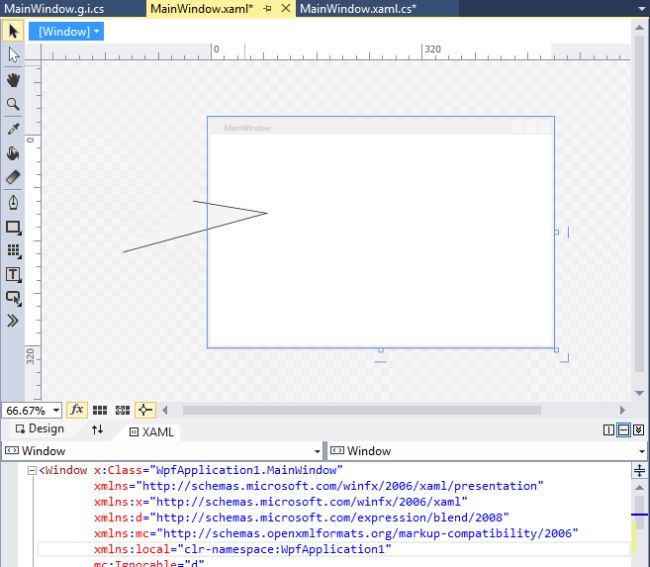This screenshot has width=650, height=567.
Task: Select the Gradient/eraser tool
Action: (x=13, y=177)
